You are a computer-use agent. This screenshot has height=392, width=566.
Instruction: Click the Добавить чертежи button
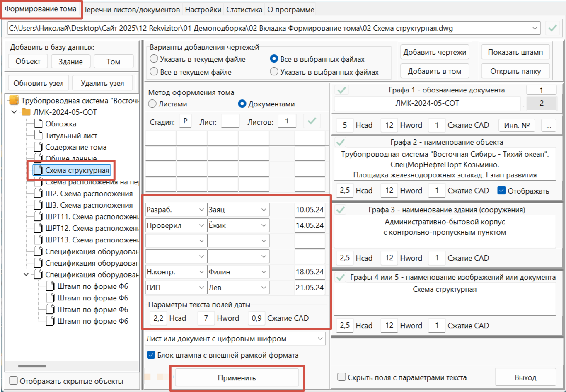click(435, 52)
